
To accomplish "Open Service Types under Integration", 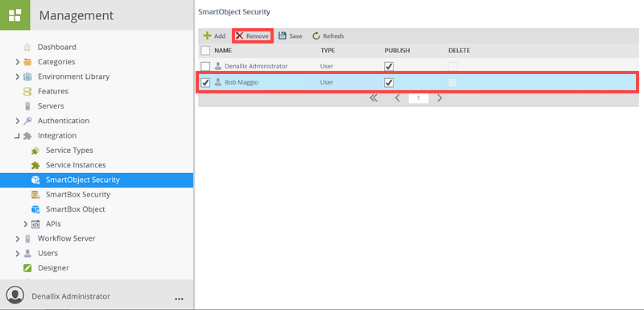I will pos(69,151).
